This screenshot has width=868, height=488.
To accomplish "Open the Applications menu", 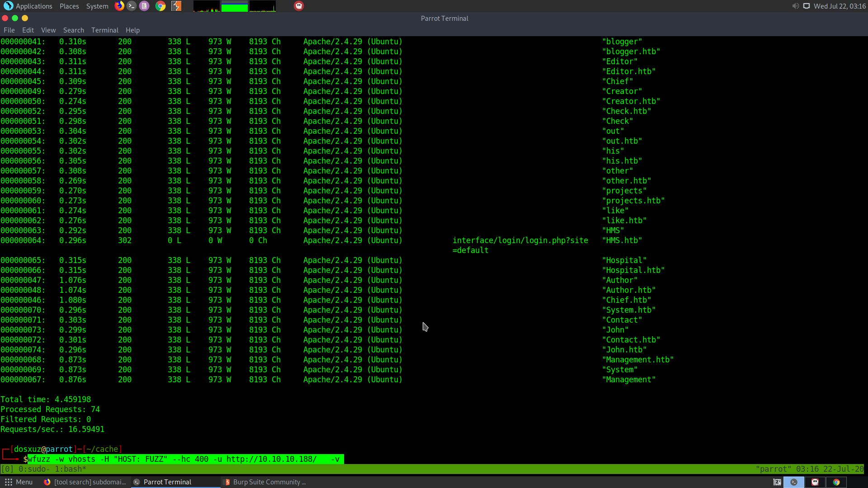I will point(28,6).
